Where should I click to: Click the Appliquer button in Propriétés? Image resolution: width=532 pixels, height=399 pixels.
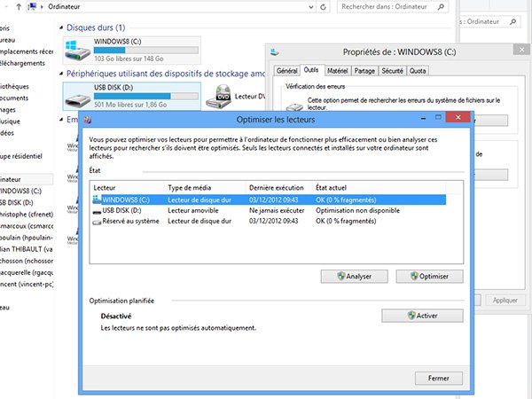pos(505,301)
